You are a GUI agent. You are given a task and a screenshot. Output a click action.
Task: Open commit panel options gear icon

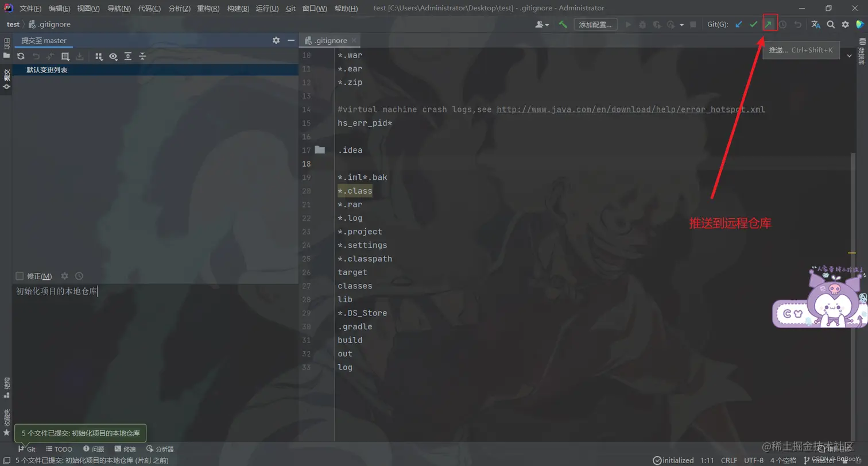click(276, 40)
